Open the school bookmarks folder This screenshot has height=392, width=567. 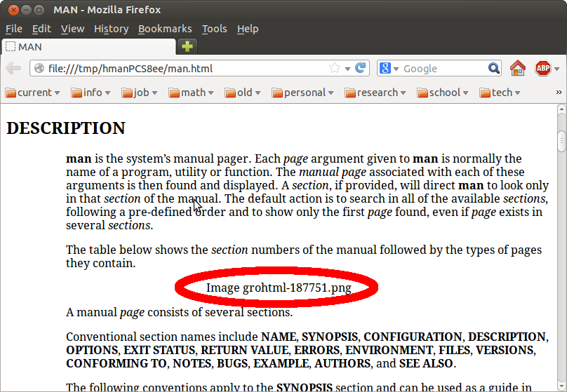point(443,93)
